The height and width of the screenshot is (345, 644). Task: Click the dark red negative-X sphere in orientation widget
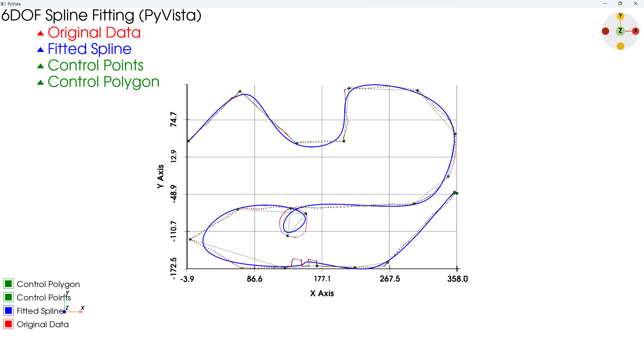[605, 31]
